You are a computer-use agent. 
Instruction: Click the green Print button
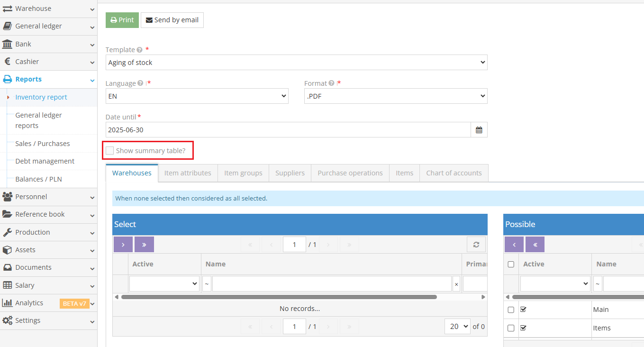pos(122,20)
